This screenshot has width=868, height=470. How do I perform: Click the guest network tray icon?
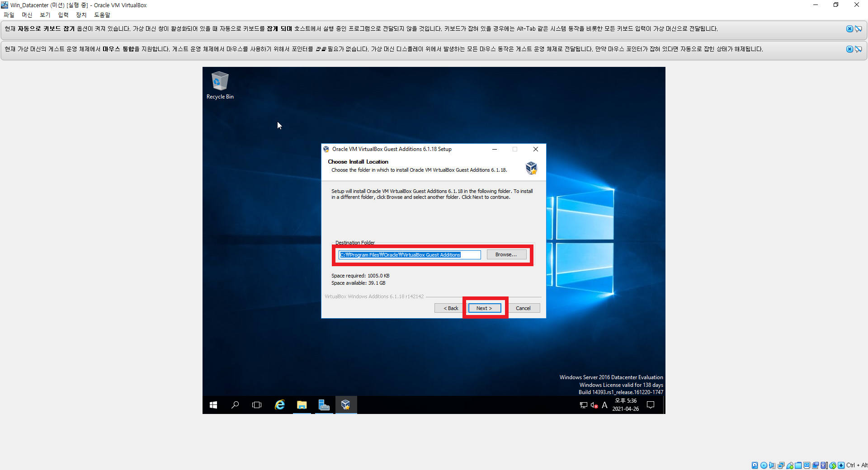click(584, 405)
